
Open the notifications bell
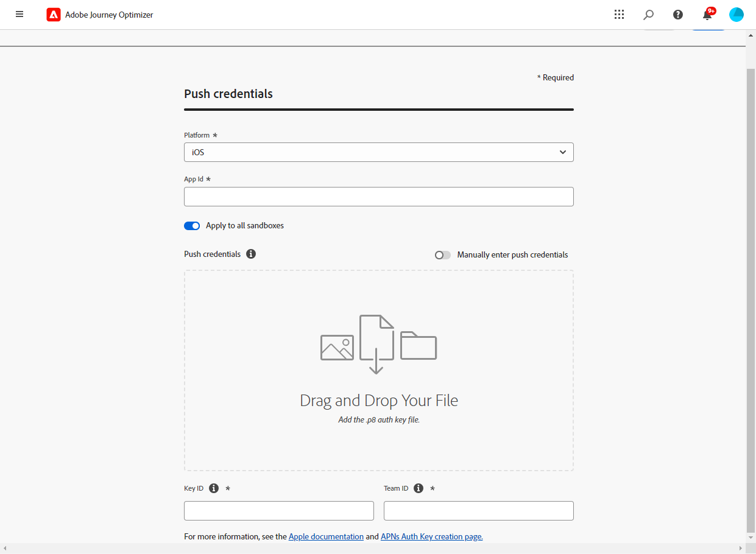point(707,15)
